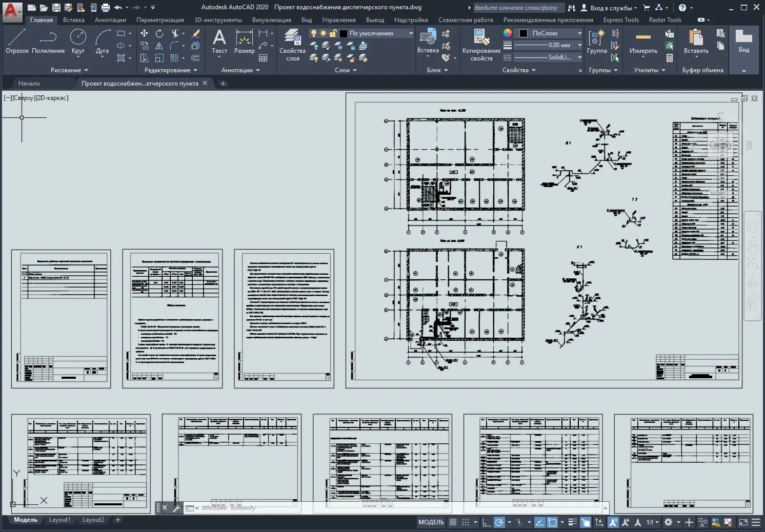Toggle ortho mode in status bar
Viewport: 765px width, 532px height.
[x=487, y=522]
